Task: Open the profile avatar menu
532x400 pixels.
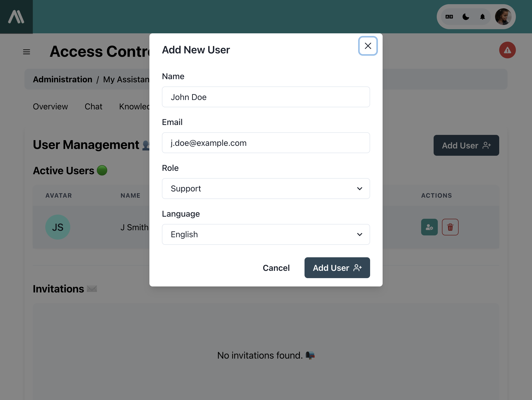Action: [503, 16]
